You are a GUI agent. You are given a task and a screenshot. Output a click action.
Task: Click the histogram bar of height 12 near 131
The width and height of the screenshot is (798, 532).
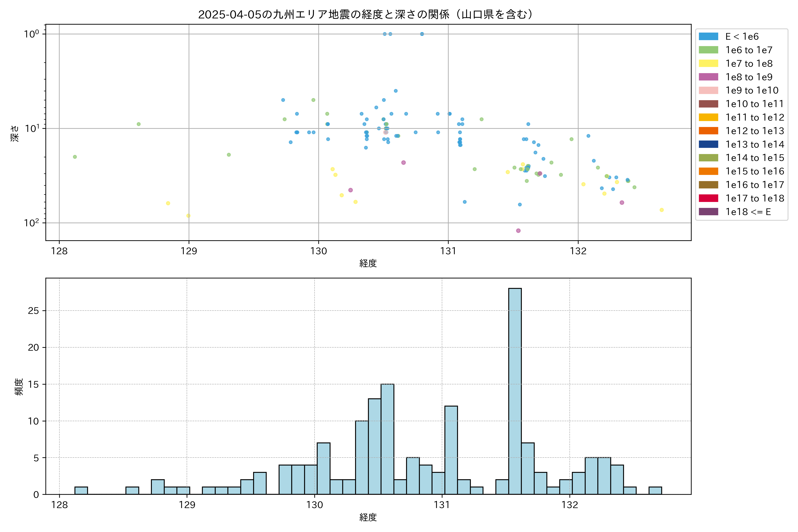pyautogui.click(x=451, y=450)
